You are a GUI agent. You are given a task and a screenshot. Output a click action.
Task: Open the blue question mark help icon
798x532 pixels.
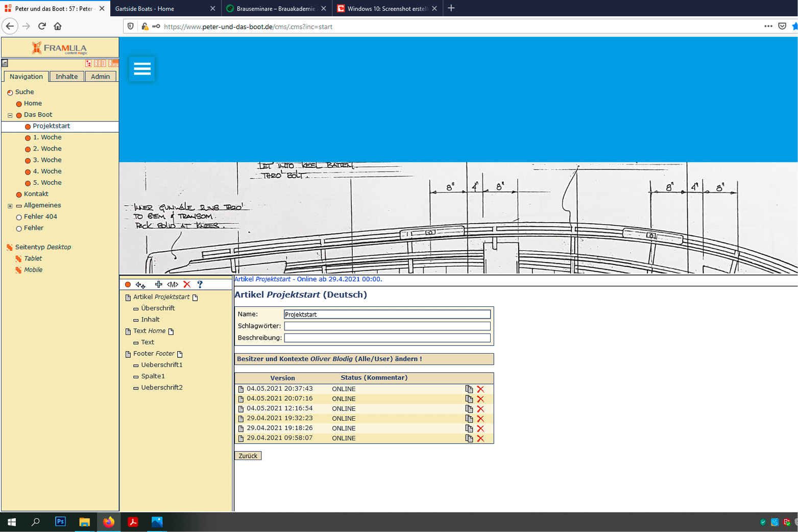point(200,284)
